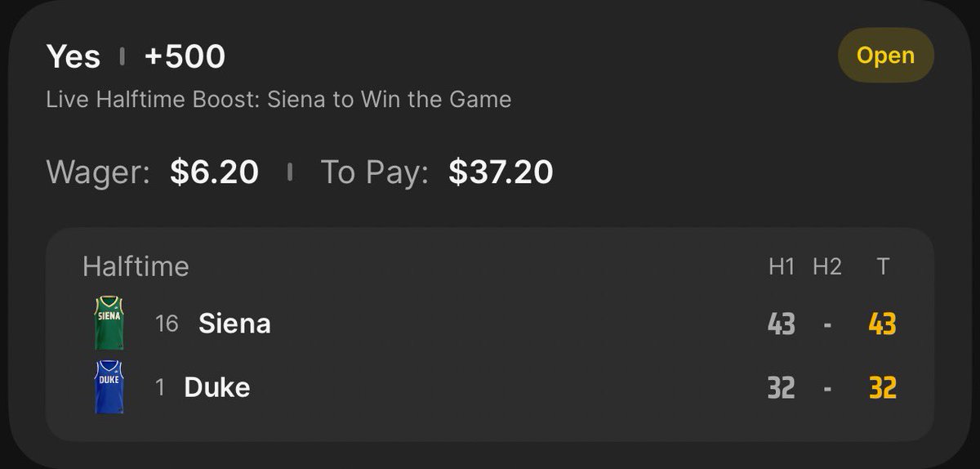Viewport: 980px width, 469px height.
Task: Click Siena's yellow total score 43
Action: [882, 324]
